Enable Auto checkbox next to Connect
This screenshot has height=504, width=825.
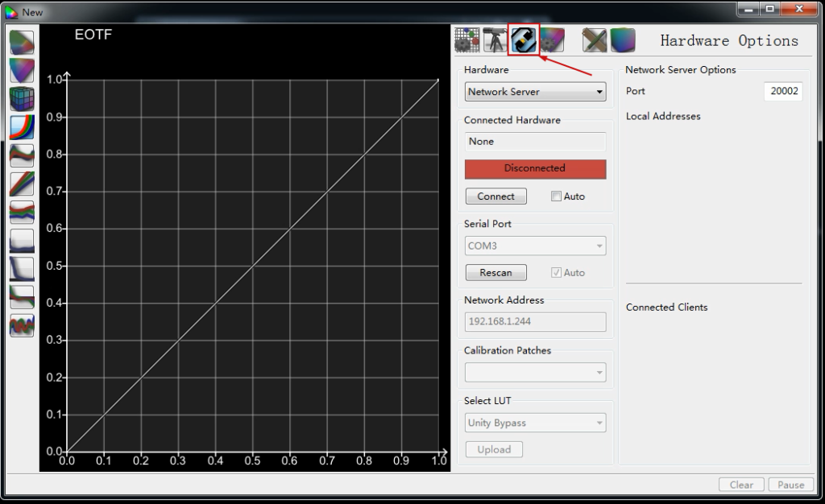point(556,196)
